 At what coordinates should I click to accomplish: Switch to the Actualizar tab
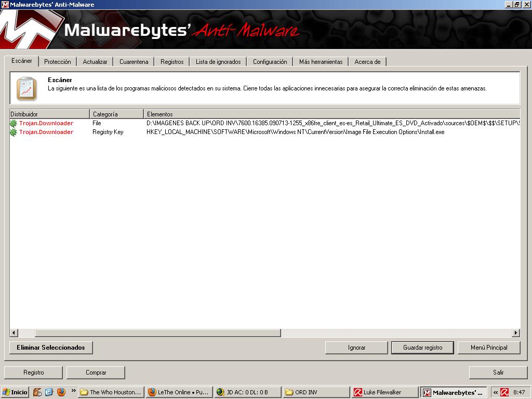pyautogui.click(x=95, y=62)
